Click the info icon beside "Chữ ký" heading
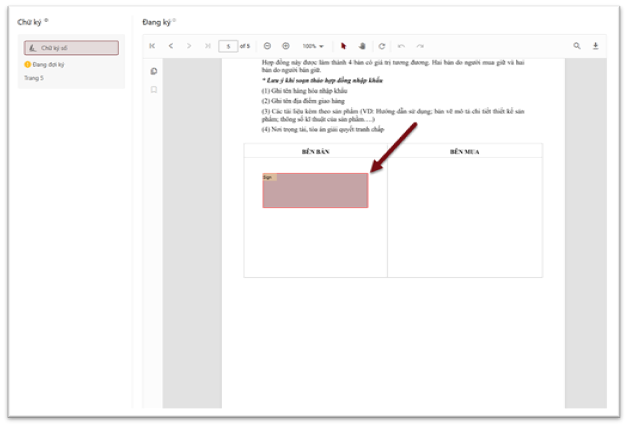The height and width of the screenshot is (427, 628). pos(46,20)
